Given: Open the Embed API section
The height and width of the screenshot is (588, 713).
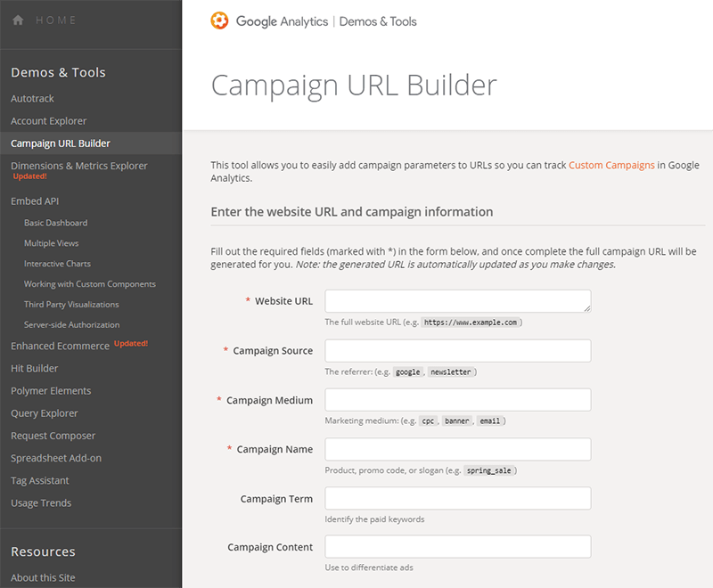Looking at the screenshot, I should (35, 201).
